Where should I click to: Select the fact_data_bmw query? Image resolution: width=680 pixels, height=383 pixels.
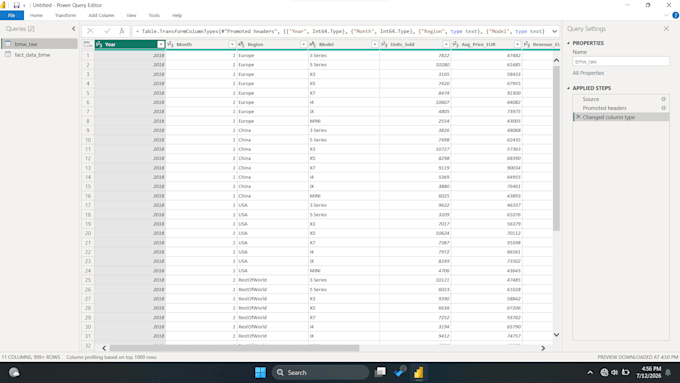[x=39, y=55]
